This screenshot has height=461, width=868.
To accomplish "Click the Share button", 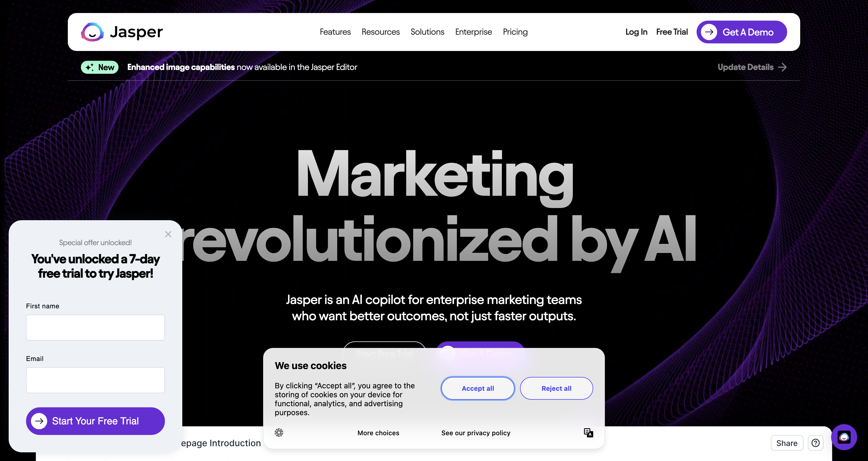I will (787, 443).
